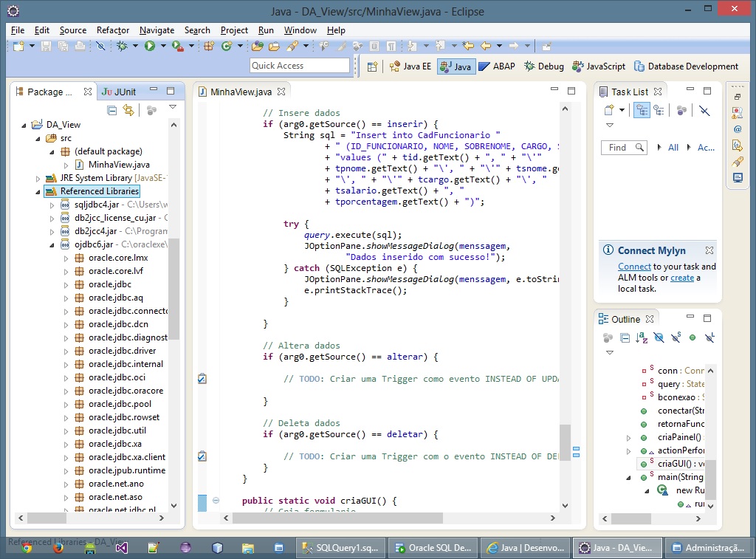756x559 pixels.
Task: Switch to the Debug perspective
Action: pyautogui.click(x=544, y=66)
